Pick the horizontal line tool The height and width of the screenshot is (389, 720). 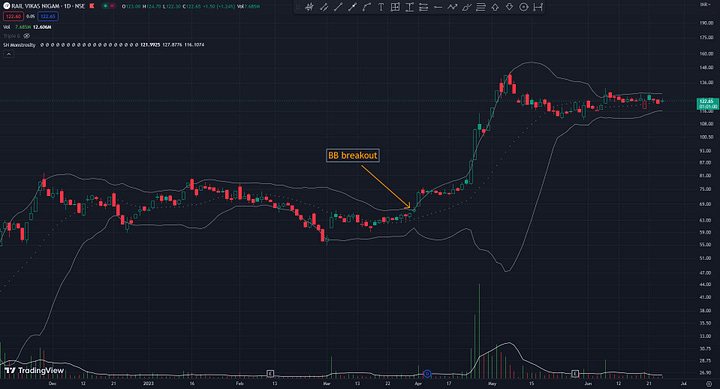[438, 7]
